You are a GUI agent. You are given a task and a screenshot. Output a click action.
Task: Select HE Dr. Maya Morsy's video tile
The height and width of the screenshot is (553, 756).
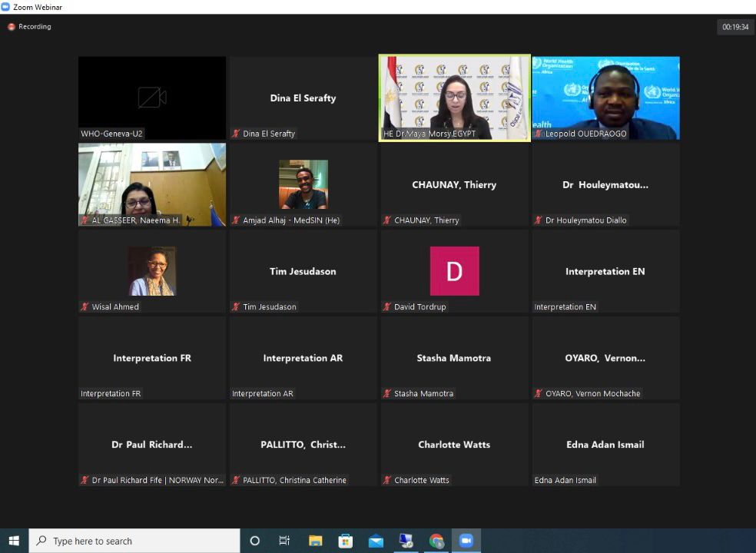[x=454, y=98]
